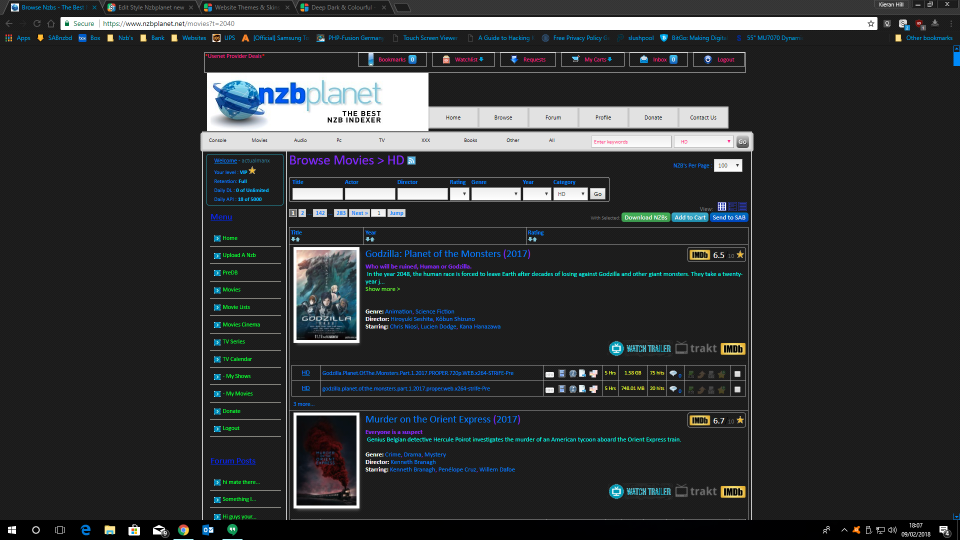Click the Add to Cart button
Viewport: 960px width, 540px height.
coord(690,217)
